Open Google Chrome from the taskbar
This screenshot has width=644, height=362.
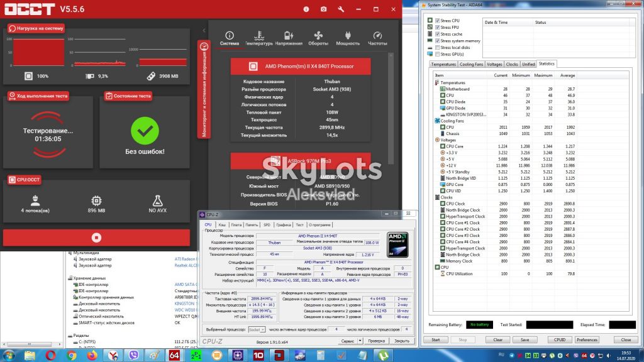[x=72, y=356]
